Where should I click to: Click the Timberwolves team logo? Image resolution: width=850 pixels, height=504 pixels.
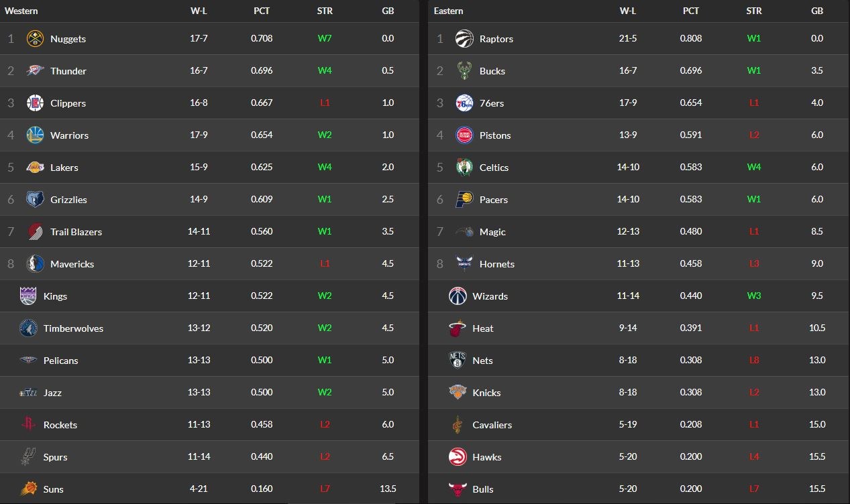tap(28, 328)
